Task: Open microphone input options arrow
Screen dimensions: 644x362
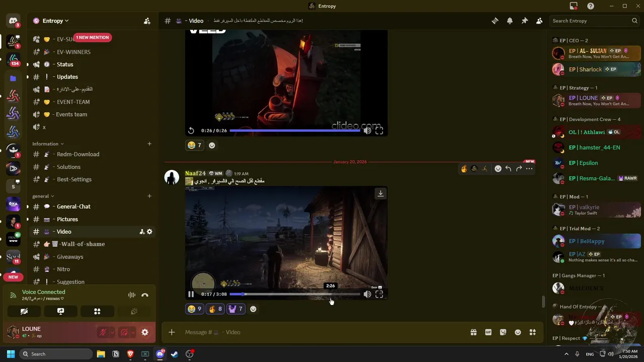Action: (112, 332)
